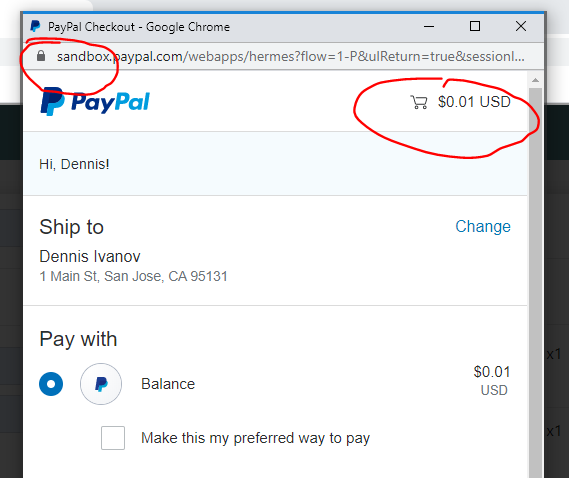Select the Balance radio button
The image size is (569, 478).
(51, 384)
